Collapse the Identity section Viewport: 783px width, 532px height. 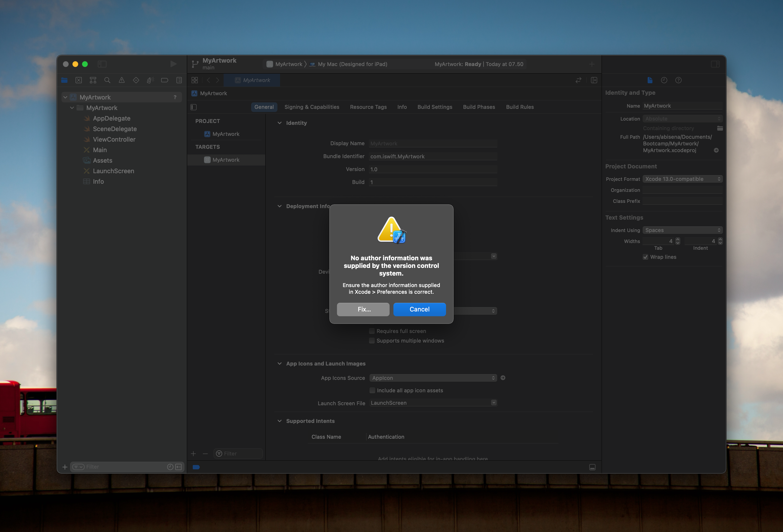click(280, 123)
